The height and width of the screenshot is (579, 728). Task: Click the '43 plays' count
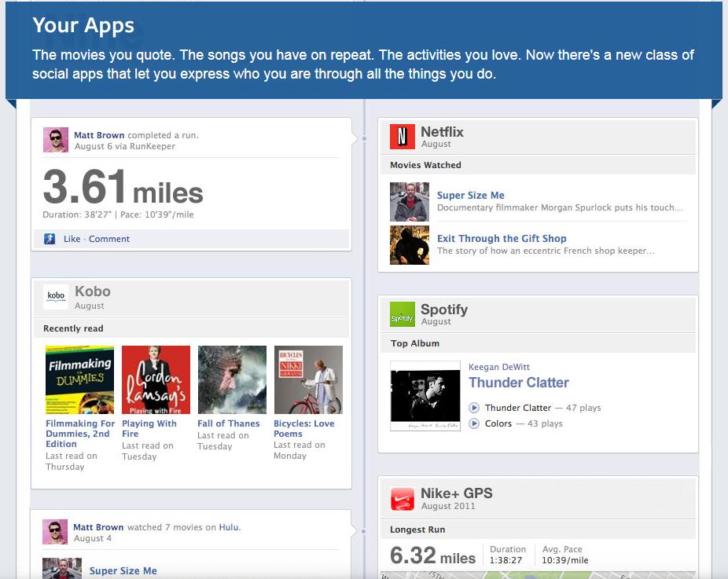(x=545, y=423)
